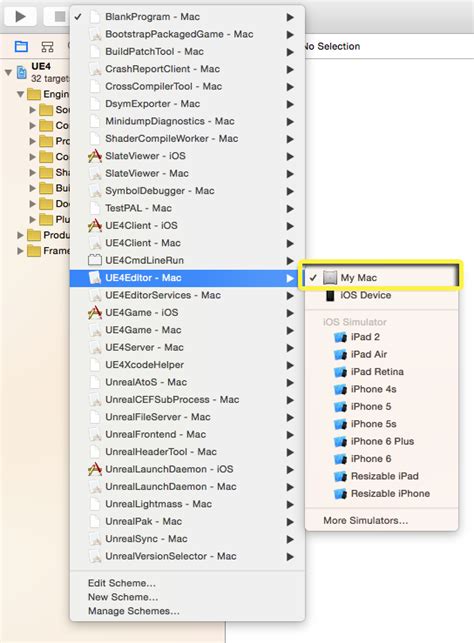This screenshot has width=474, height=643.
Task: Click the iPhone 6 Plus simulator icon
Action: (340, 442)
